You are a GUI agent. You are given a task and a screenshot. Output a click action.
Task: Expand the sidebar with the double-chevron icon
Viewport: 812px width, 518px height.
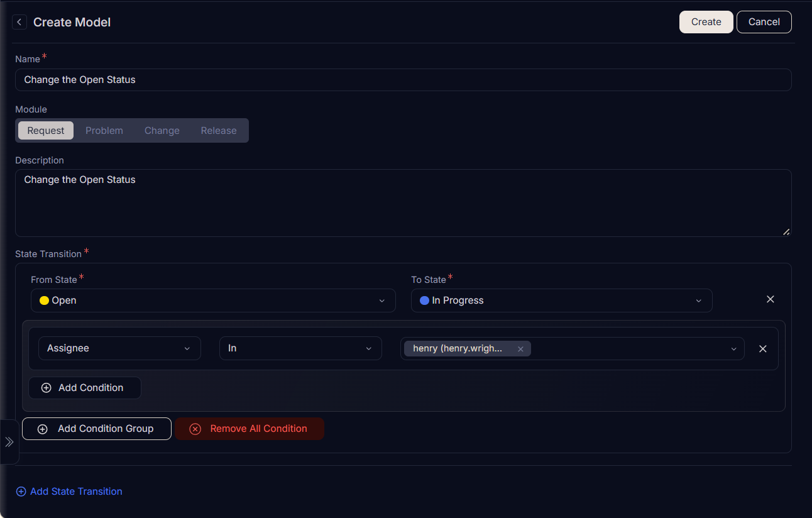tap(9, 442)
